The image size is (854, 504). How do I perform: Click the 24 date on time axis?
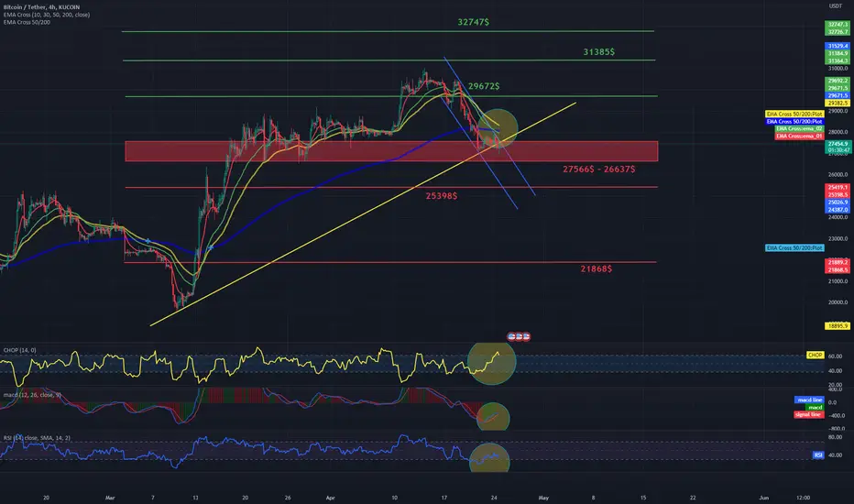pos(494,498)
